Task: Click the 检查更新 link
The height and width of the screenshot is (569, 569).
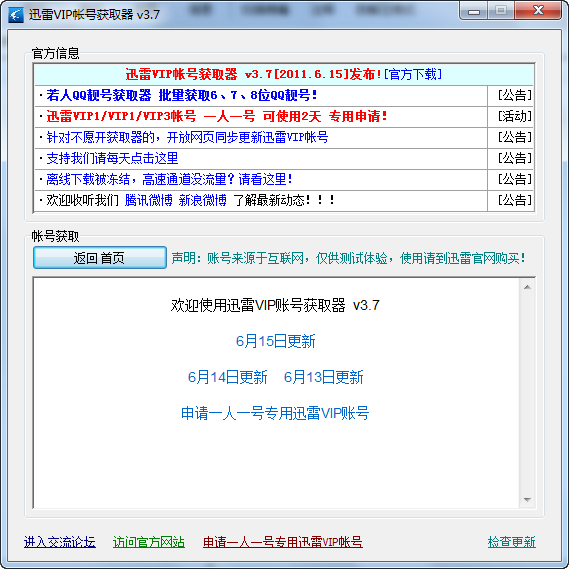Action: point(512,542)
